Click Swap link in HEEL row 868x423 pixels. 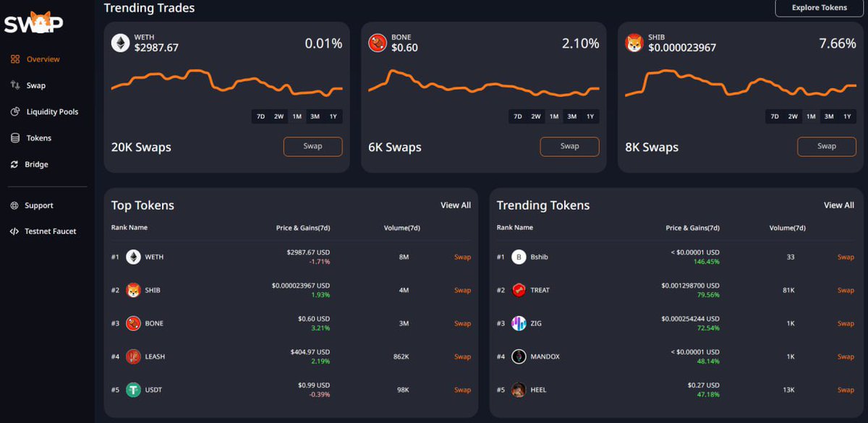tap(846, 390)
